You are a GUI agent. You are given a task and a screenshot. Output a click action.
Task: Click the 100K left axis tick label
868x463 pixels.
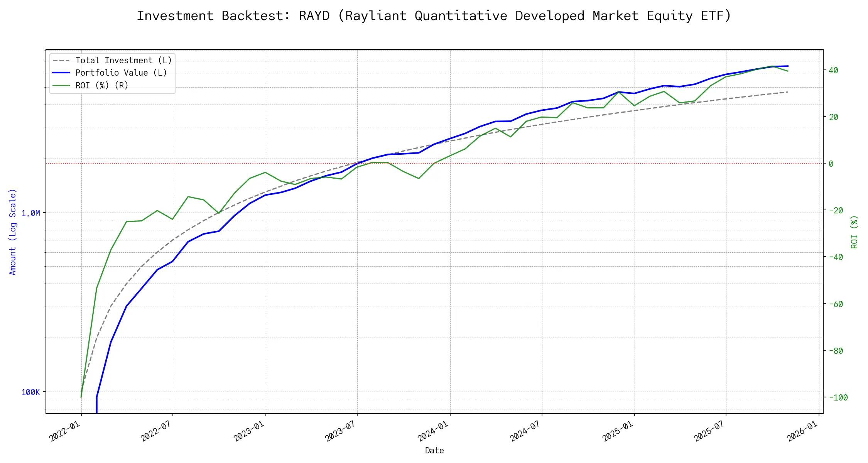point(30,392)
